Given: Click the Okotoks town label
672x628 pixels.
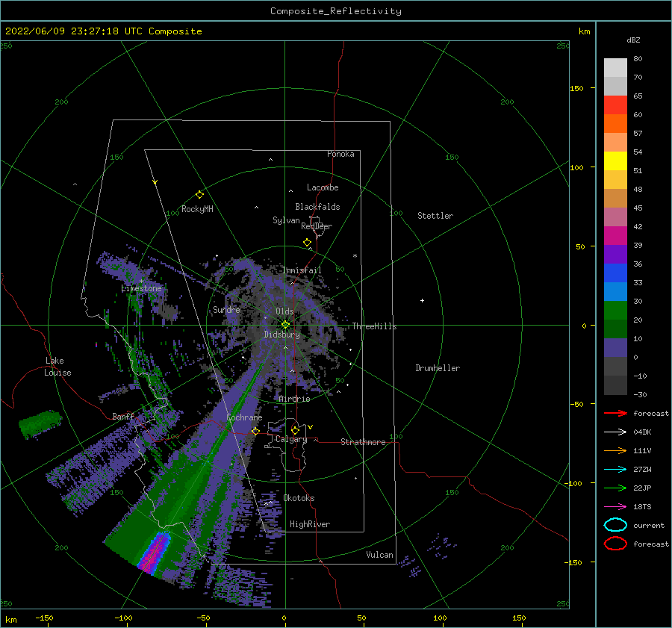Looking at the screenshot, I should pyautogui.click(x=299, y=498).
